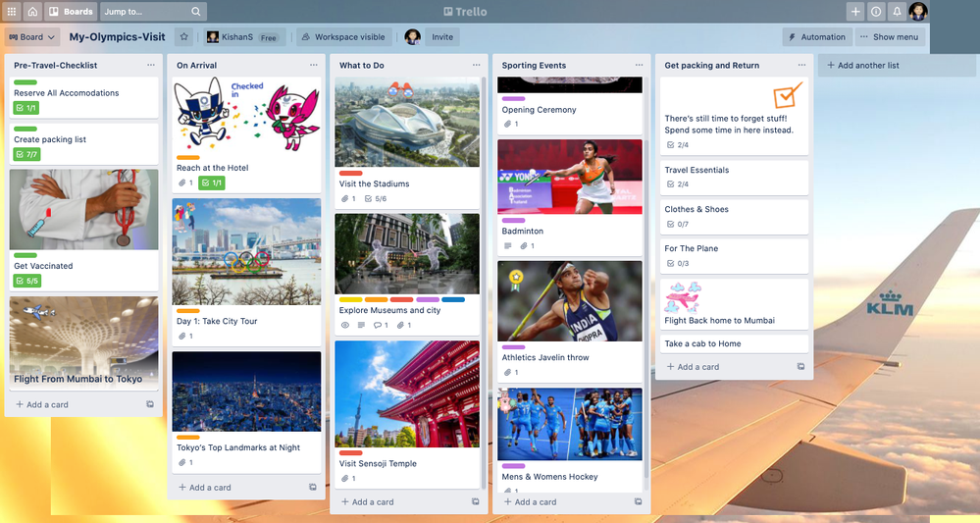Open Sporting Events list actions menu
980x523 pixels.
pos(639,65)
